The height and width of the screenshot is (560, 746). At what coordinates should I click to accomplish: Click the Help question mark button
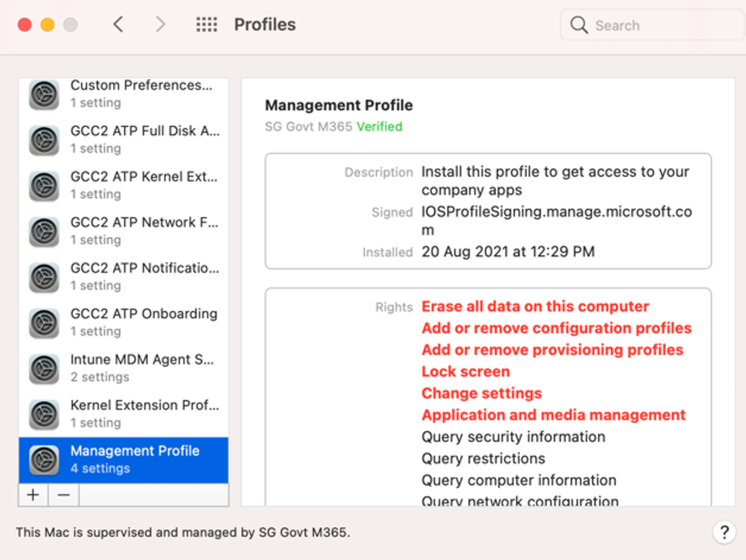pos(724,533)
